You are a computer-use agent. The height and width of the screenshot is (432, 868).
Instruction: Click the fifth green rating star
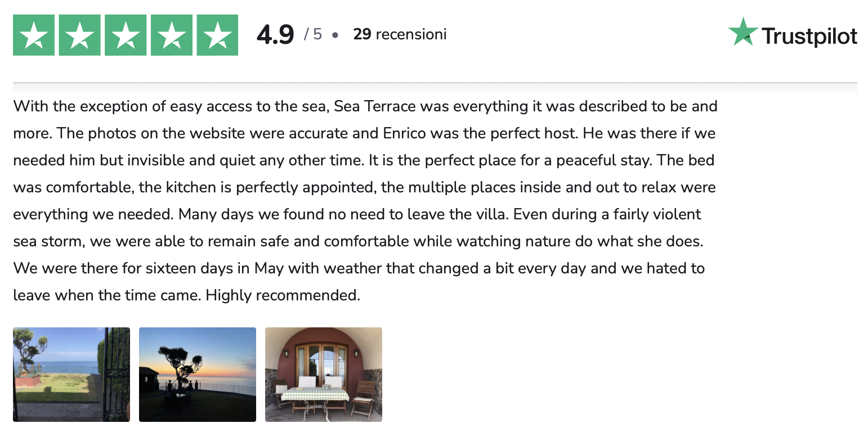[x=217, y=35]
